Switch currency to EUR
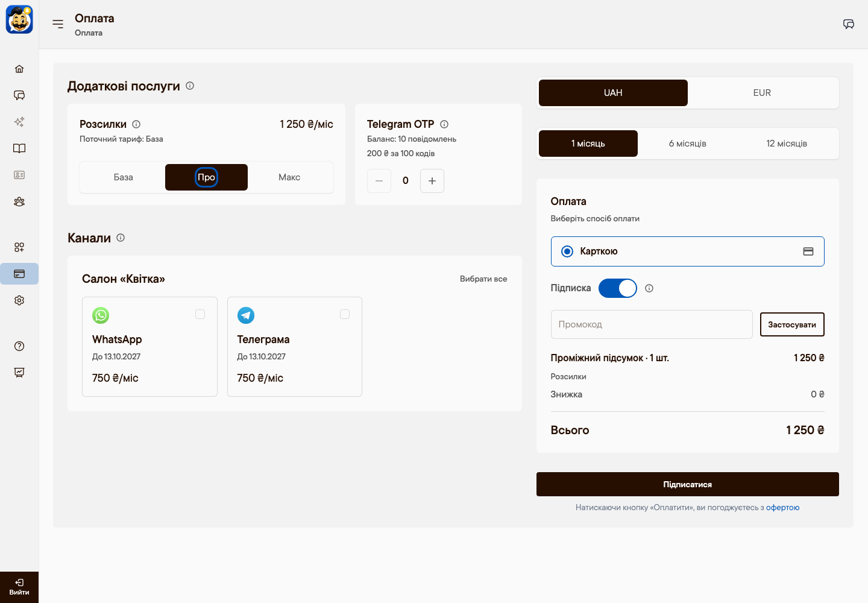 (762, 93)
